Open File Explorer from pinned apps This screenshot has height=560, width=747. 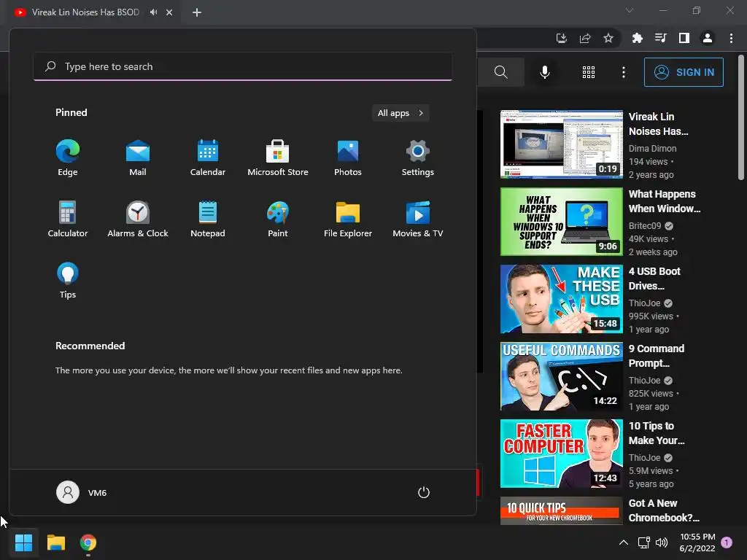coord(348,219)
